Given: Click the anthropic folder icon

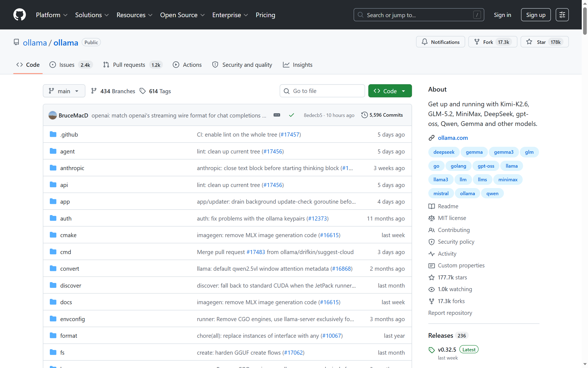Looking at the screenshot, I should [x=53, y=168].
